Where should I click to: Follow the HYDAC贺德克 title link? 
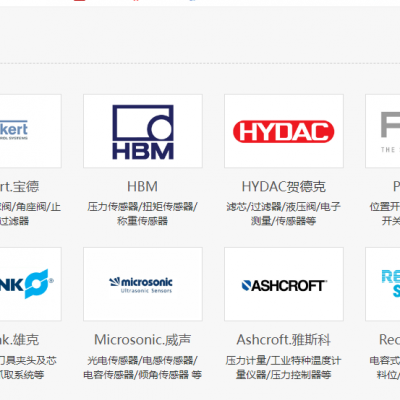(284, 187)
